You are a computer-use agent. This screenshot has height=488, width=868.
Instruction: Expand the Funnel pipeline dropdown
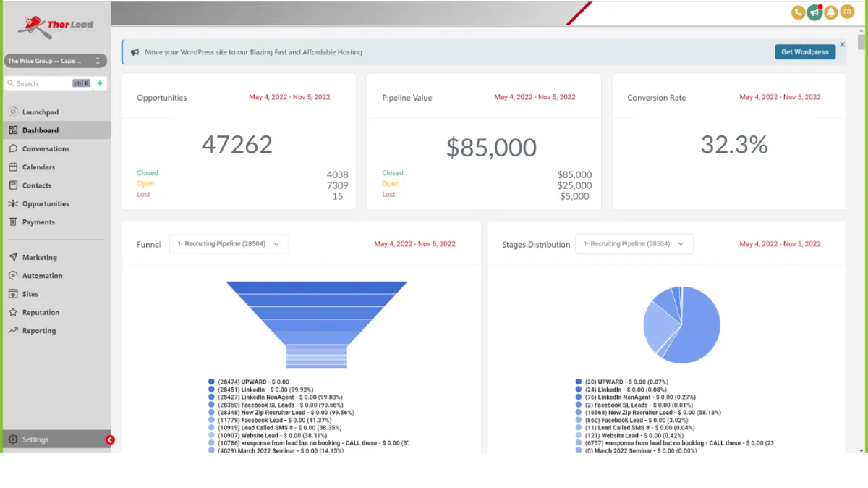coord(229,244)
